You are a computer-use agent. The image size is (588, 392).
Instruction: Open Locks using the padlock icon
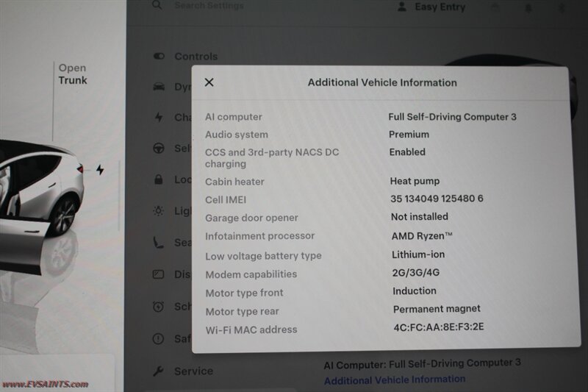159,179
